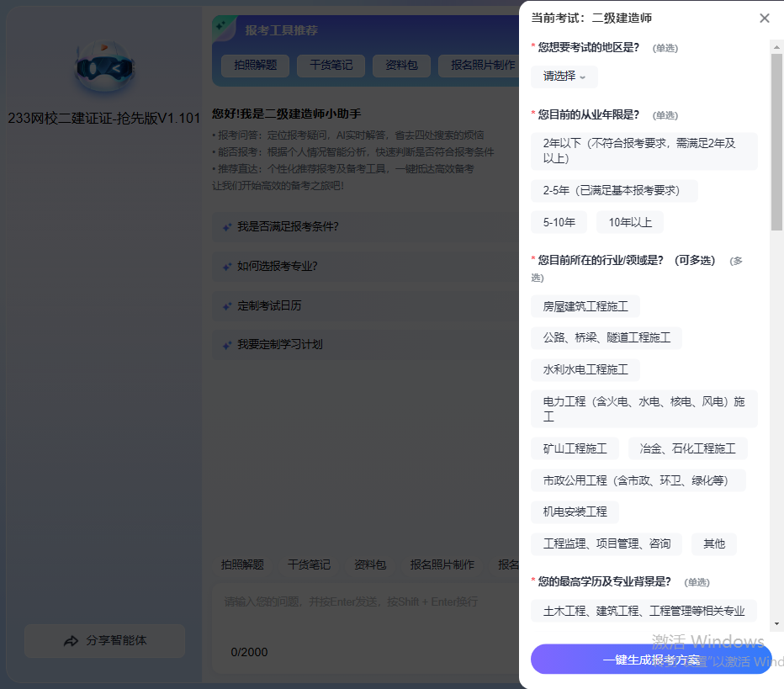The height and width of the screenshot is (689, 784).
Task: Click the share arrow icon beside 分享智能体
Action: pyautogui.click(x=72, y=641)
